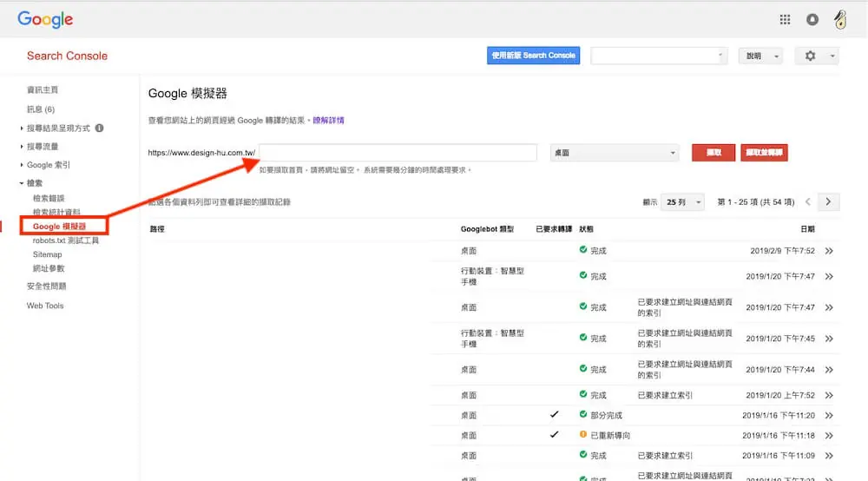Click green check beside 部分完成
The image size is (868, 481).
[x=583, y=414]
